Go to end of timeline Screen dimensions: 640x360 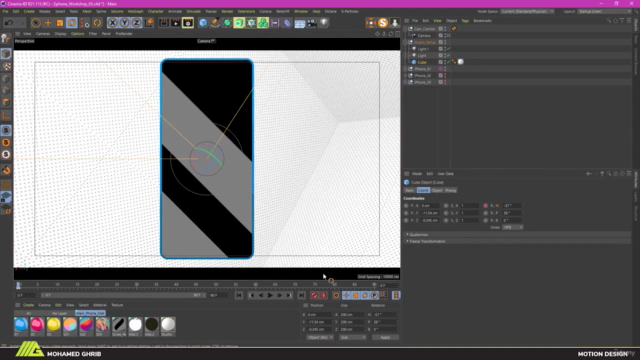click(x=301, y=295)
